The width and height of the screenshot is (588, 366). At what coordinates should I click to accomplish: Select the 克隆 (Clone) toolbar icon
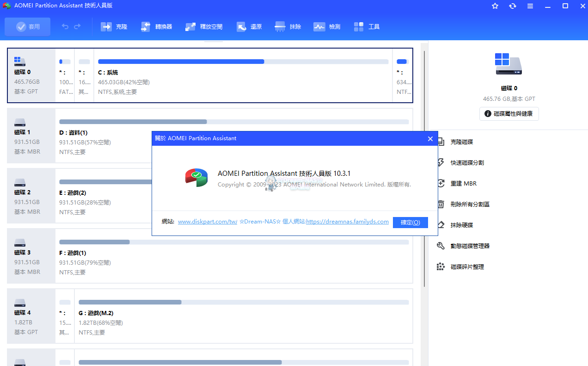(x=114, y=26)
